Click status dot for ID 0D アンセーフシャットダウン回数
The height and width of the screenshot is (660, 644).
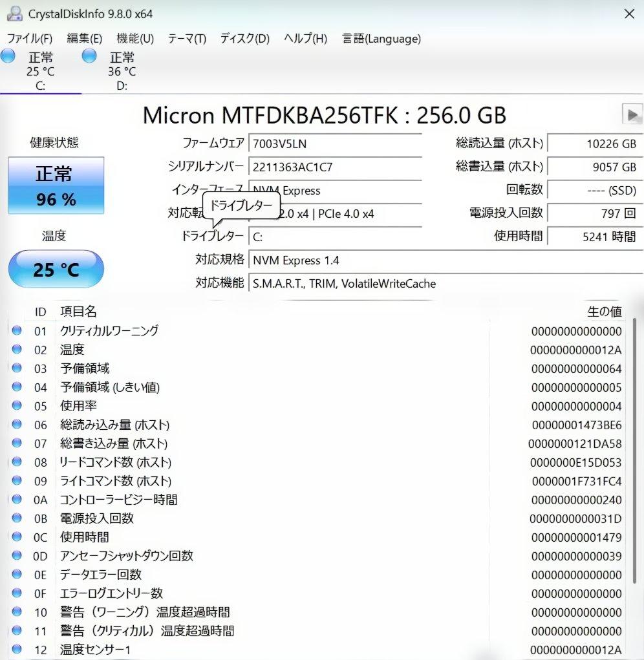coord(17,555)
